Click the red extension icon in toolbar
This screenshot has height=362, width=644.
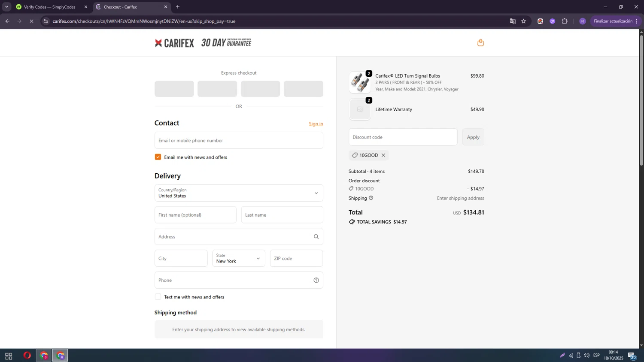coord(540,21)
